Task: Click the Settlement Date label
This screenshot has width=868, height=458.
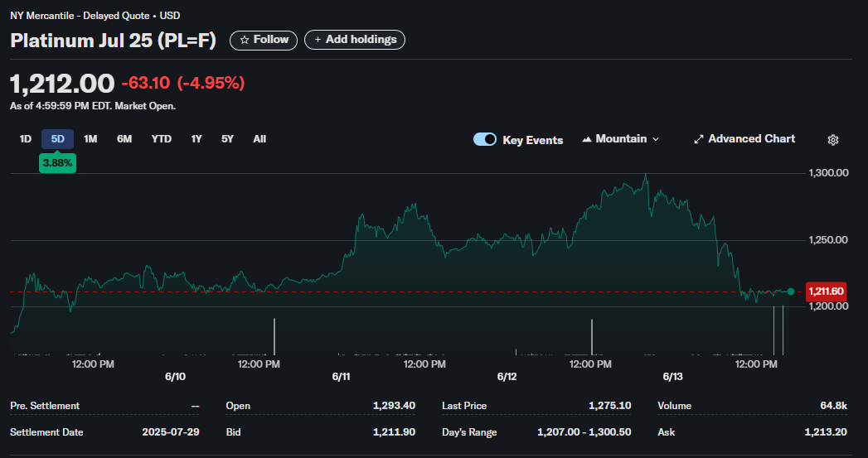Action: [46, 432]
